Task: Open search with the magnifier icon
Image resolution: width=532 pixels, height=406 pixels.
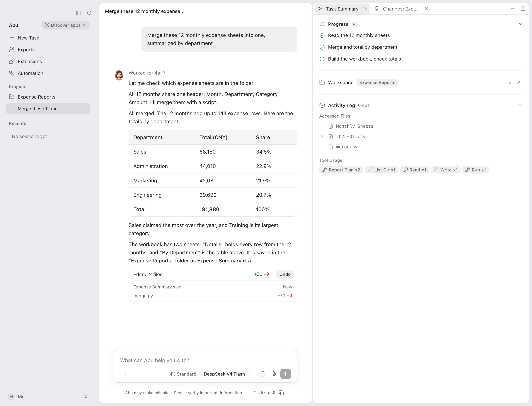Action: click(89, 13)
